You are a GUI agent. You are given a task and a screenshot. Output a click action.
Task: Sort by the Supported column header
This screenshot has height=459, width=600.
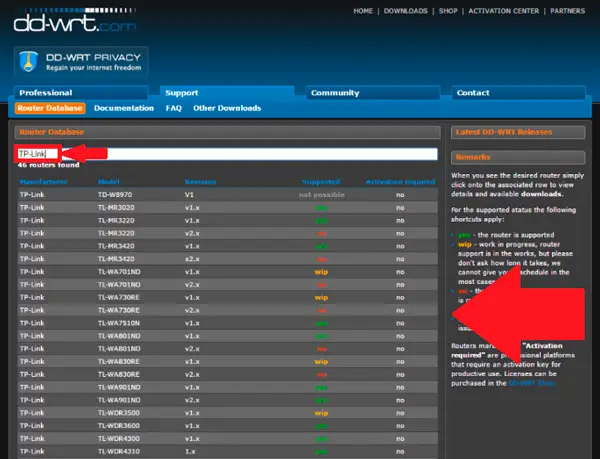point(321,182)
